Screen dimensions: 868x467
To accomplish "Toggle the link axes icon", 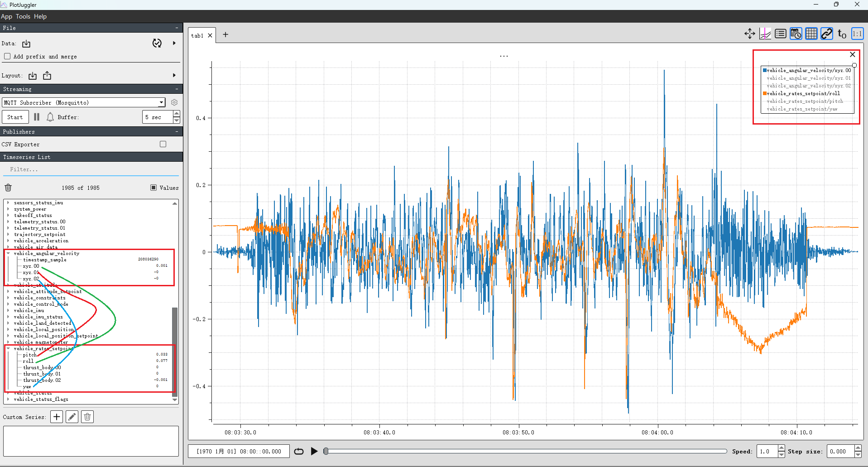I will pos(826,34).
